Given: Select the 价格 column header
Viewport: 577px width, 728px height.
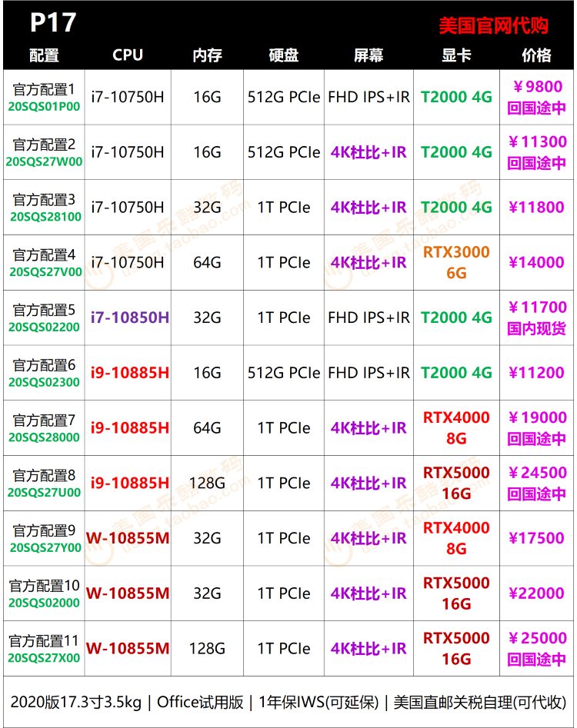Looking at the screenshot, I should [x=536, y=55].
